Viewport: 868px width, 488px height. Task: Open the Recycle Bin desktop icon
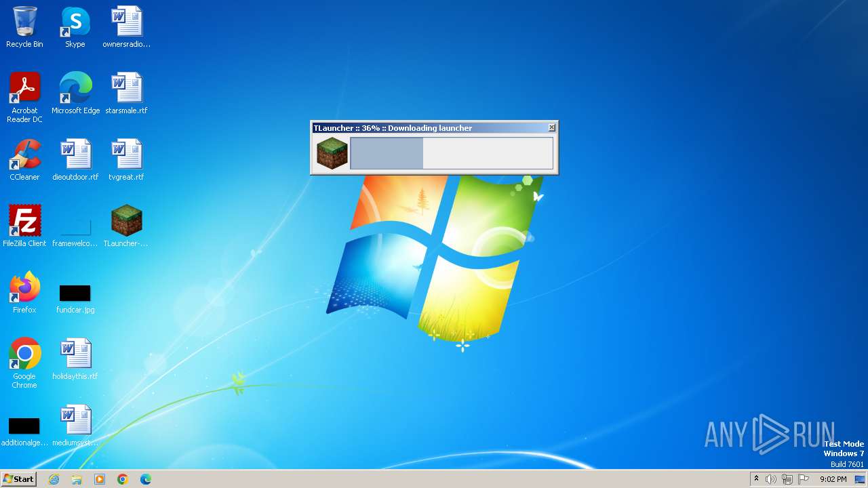click(x=24, y=27)
